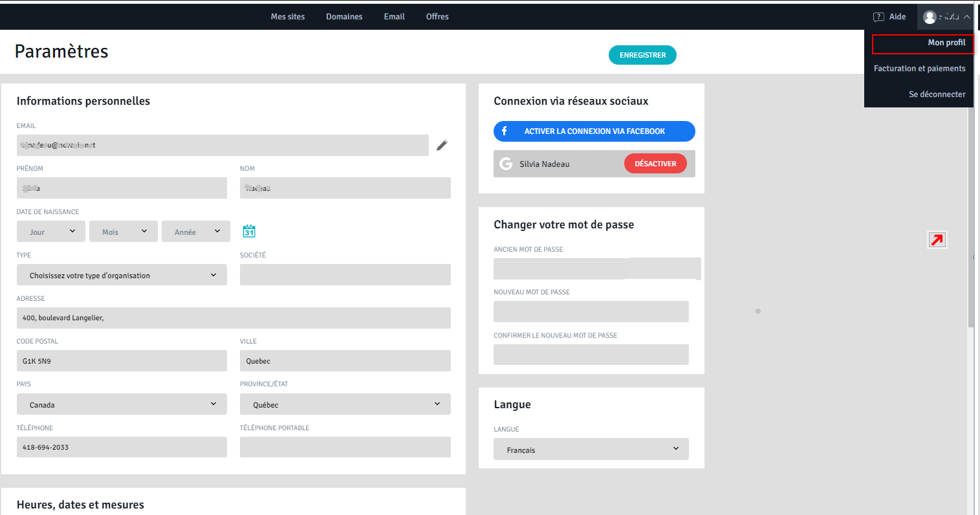The image size is (980, 515).
Task: Click the Téléphone field 418-694-2033
Action: coord(122,447)
